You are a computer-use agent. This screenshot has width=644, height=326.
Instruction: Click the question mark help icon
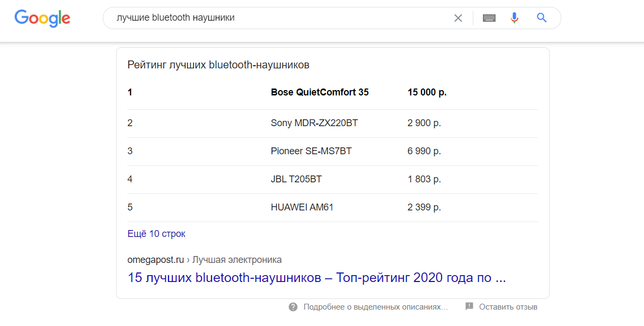[x=293, y=307]
